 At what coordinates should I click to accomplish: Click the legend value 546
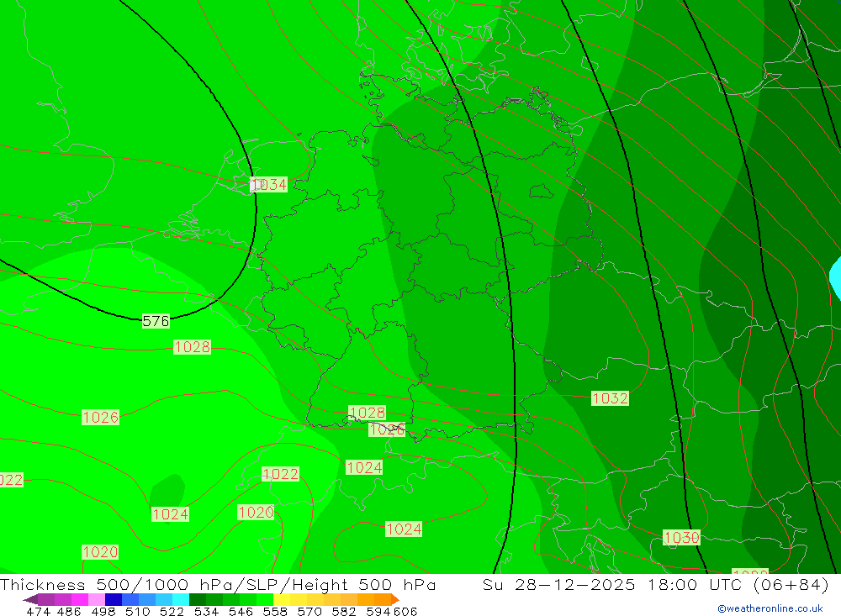coord(241,611)
